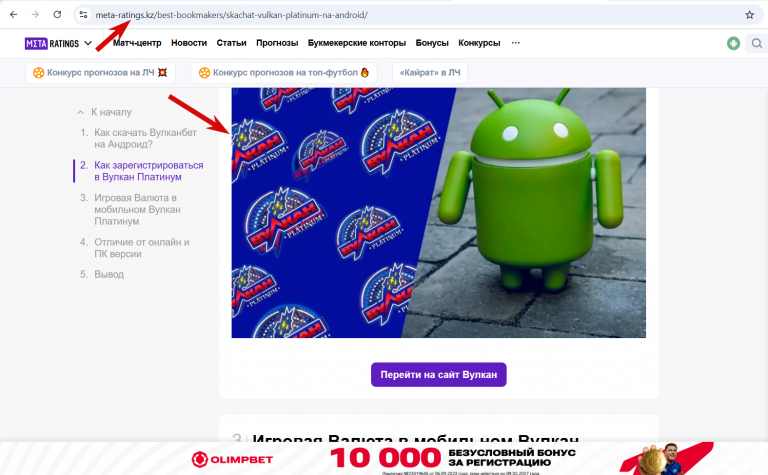768x475 pixels.
Task: Jump to Как скачать Вулканбет на Андроид?
Action: pyautogui.click(x=145, y=139)
